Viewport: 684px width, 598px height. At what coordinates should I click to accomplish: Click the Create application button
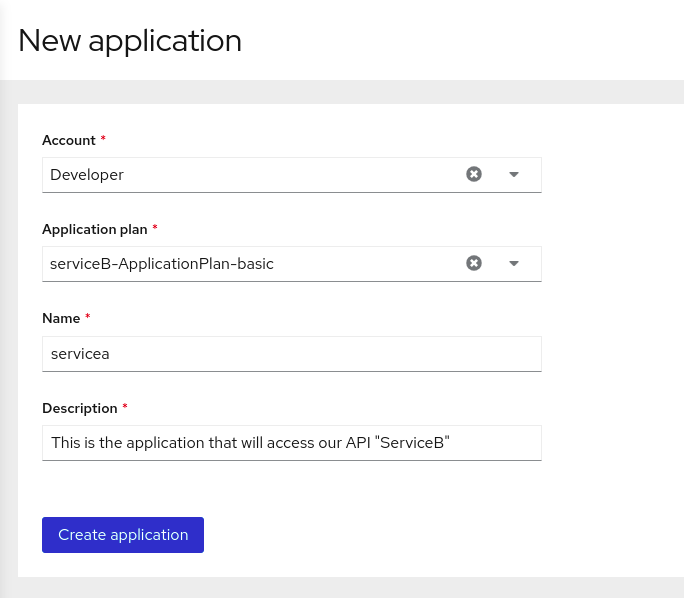pyautogui.click(x=123, y=535)
